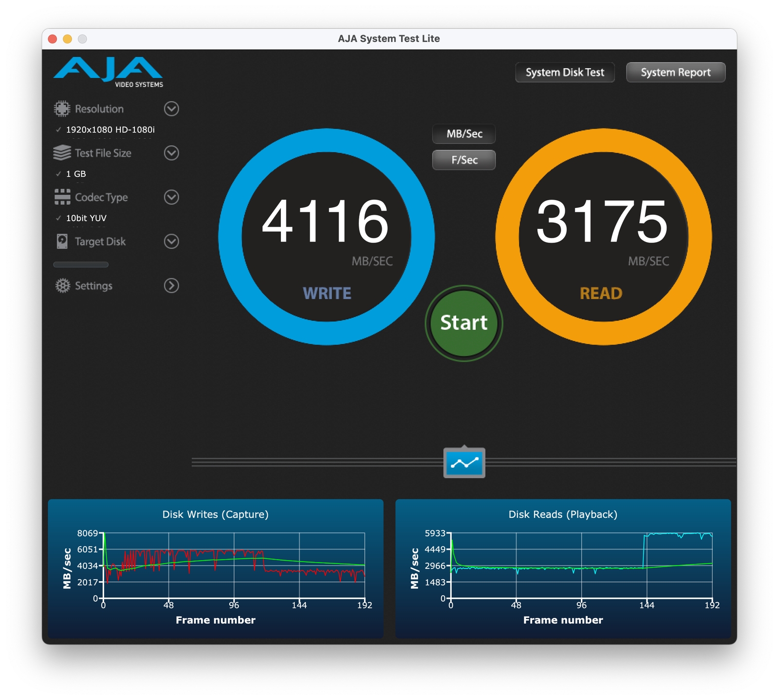Click the Codec Type label
The width and height of the screenshot is (779, 700).
101,197
